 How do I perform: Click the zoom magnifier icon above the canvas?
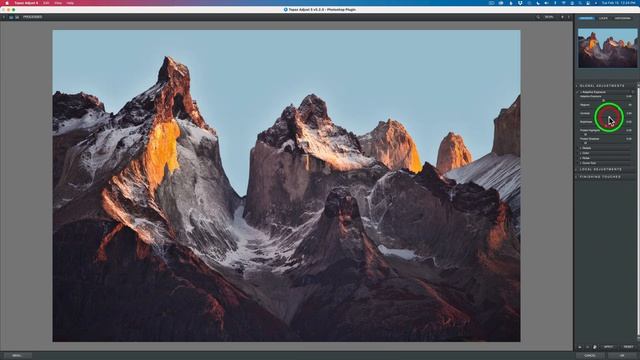538,17
